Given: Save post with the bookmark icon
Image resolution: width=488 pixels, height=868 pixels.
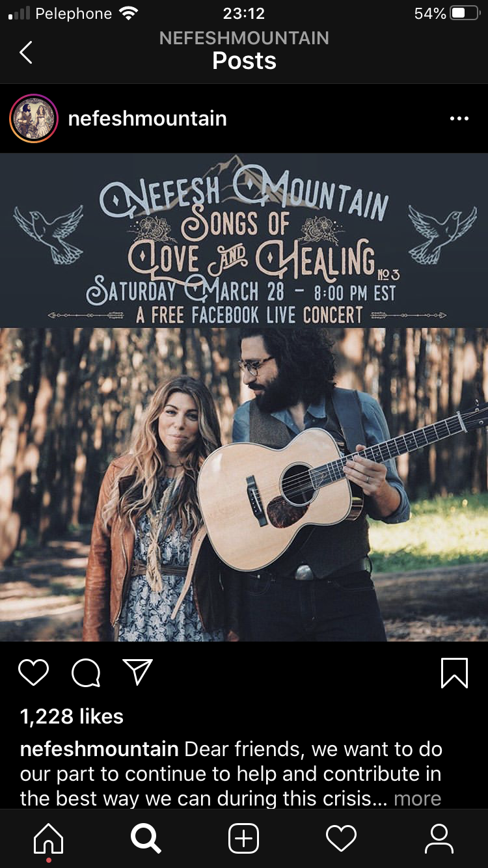Looking at the screenshot, I should (x=454, y=673).
